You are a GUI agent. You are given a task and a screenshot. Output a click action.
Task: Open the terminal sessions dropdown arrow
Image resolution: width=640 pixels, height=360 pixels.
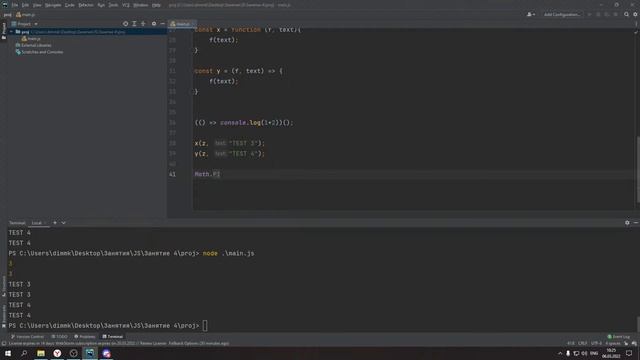coord(63,223)
